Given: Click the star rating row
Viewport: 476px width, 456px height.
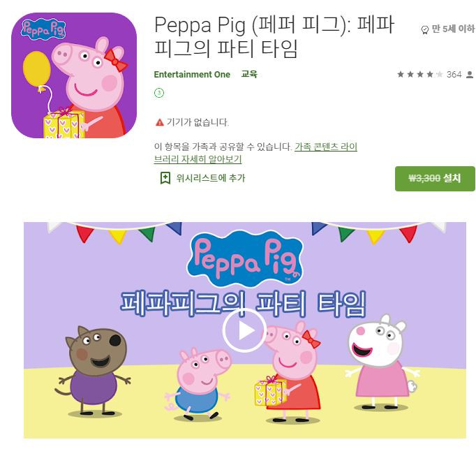Looking at the screenshot, I should tap(420, 75).
